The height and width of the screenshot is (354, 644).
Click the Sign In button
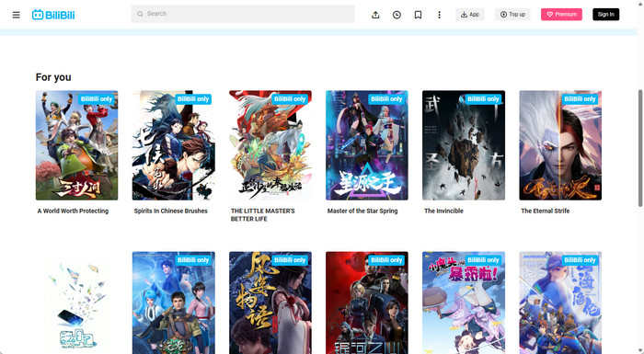click(x=605, y=15)
